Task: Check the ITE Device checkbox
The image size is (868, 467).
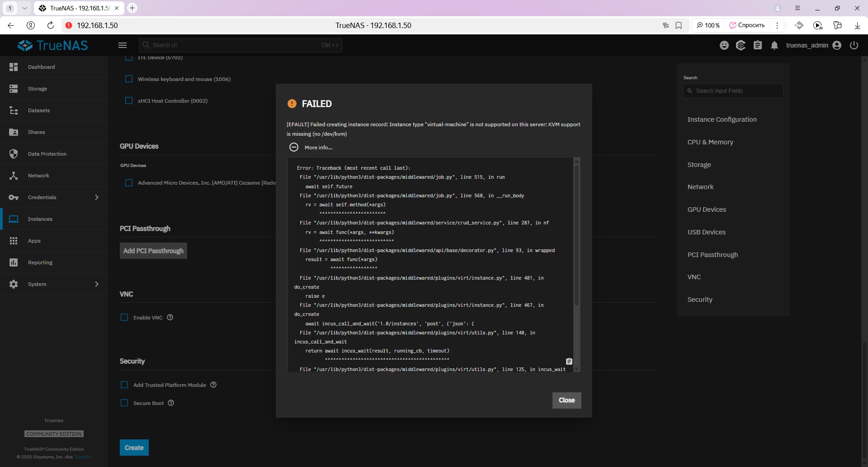Action: coord(129,58)
